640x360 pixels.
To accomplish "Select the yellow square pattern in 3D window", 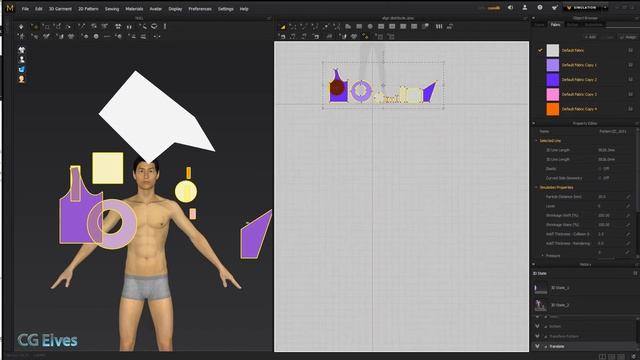I will [x=108, y=168].
